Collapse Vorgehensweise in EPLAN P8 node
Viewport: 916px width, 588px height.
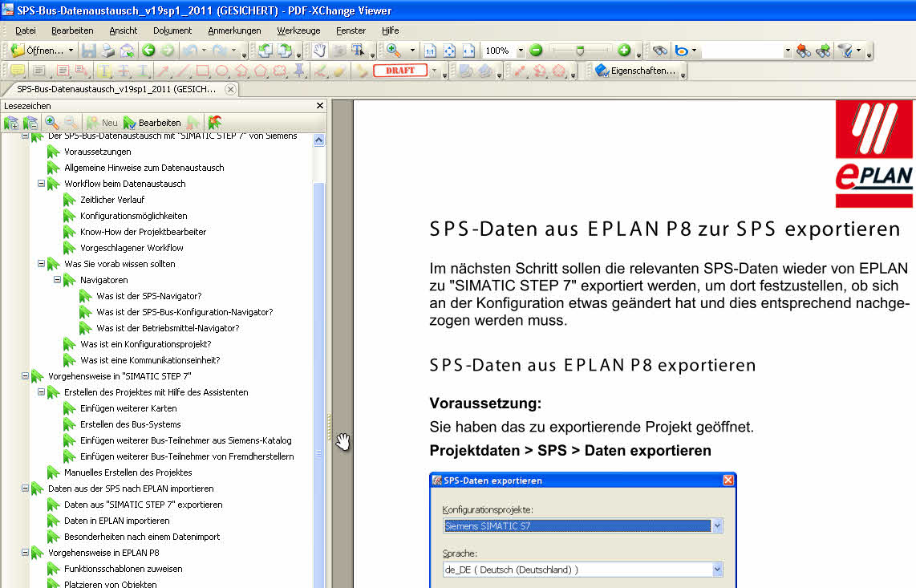[x=25, y=553]
